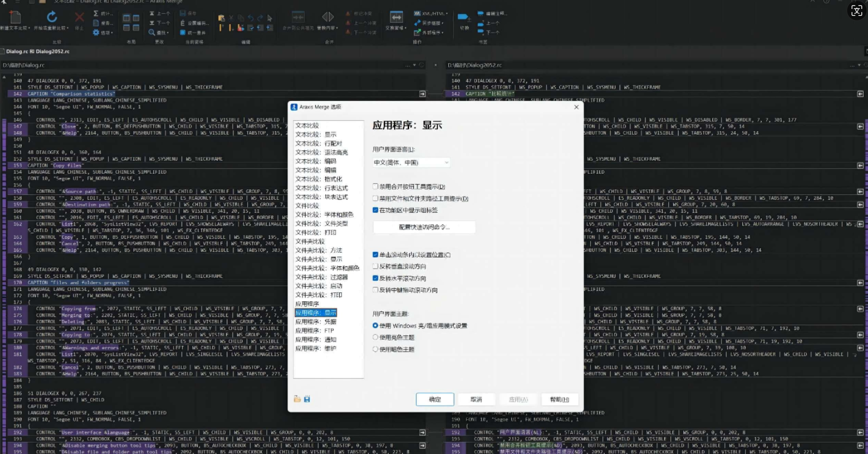Image resolution: width=868 pixels, height=454 pixels.
Task: Click the red 停止 X icon
Action: (79, 17)
